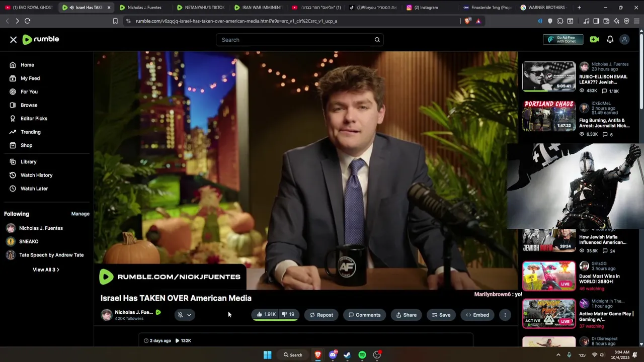Open Portland Chaos video thumbnail
Image resolution: width=644 pixels, height=362 pixels.
coord(549,116)
